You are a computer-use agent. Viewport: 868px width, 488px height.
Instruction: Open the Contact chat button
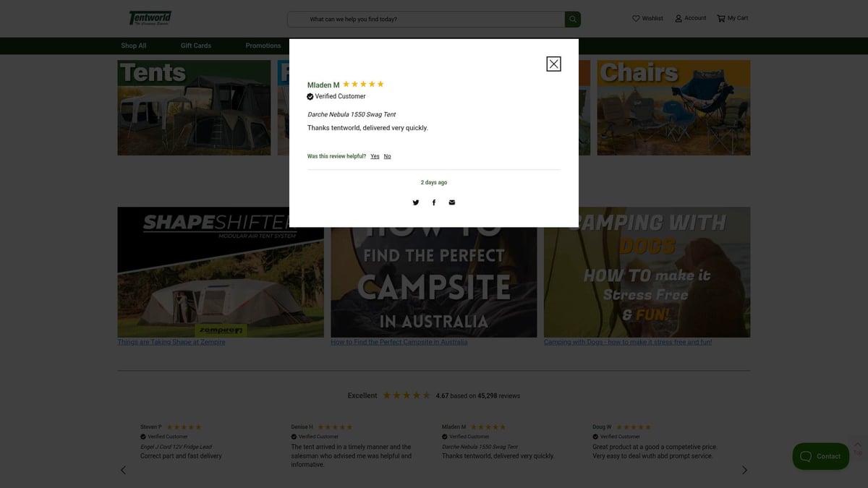(821, 456)
